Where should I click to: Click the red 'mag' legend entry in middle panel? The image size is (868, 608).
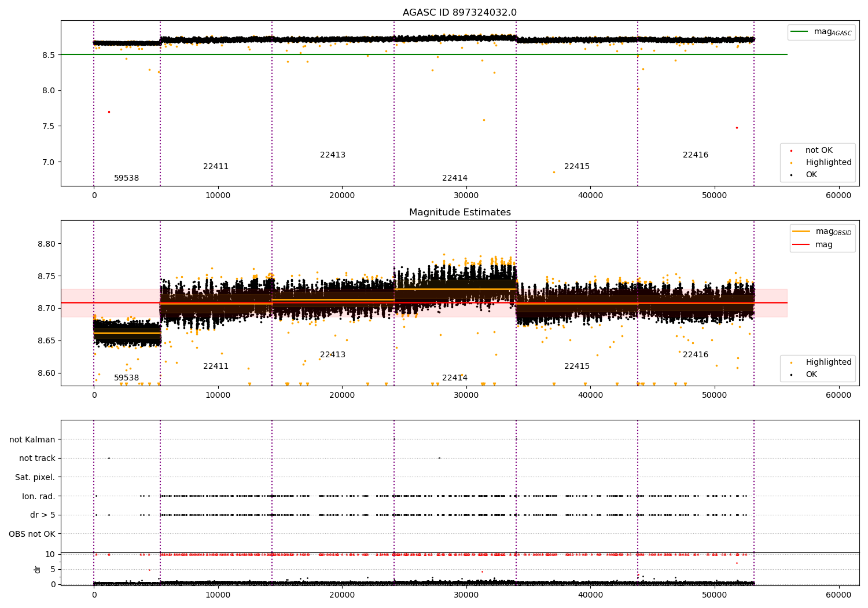pos(813,245)
